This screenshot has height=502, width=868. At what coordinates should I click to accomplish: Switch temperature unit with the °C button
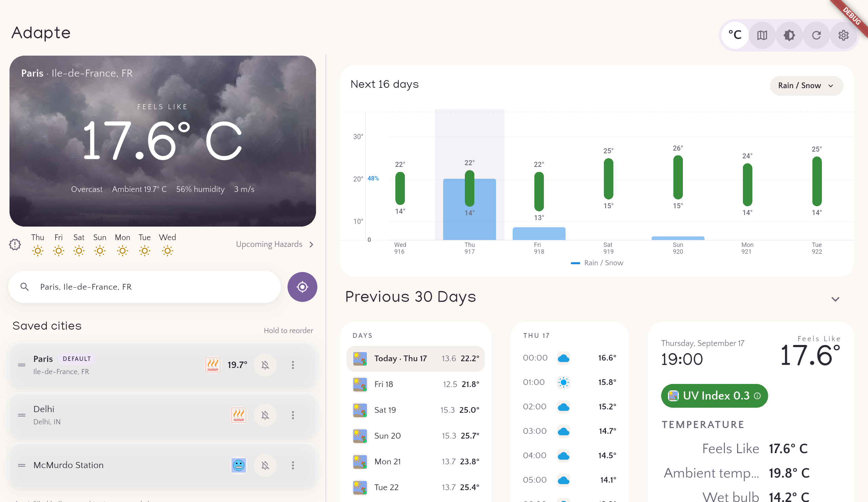tap(735, 35)
